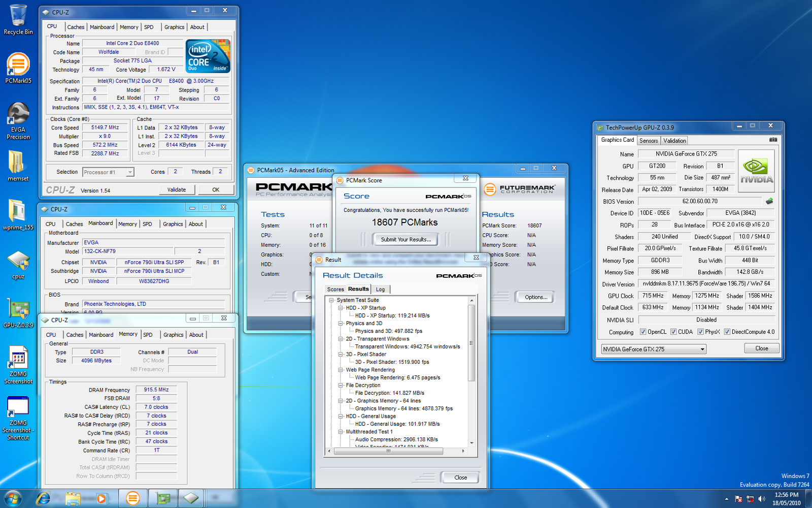Collapse the 3D - Pixel Shader node

tap(341, 354)
